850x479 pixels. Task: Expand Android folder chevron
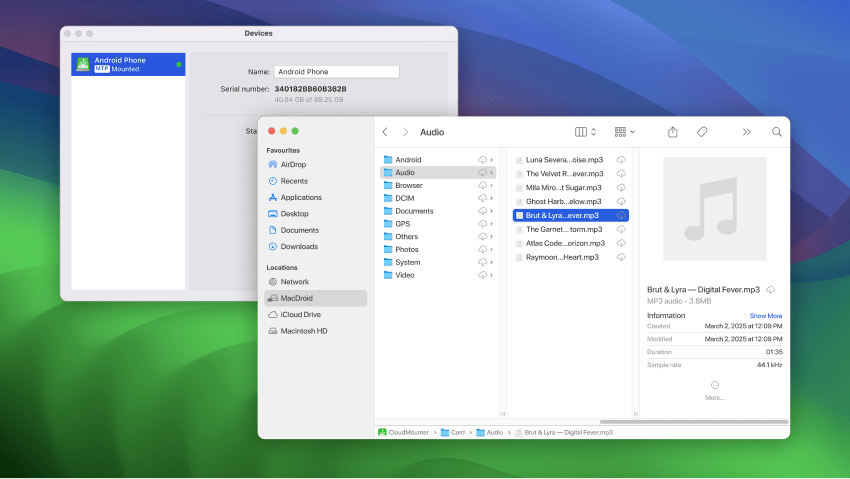click(492, 160)
